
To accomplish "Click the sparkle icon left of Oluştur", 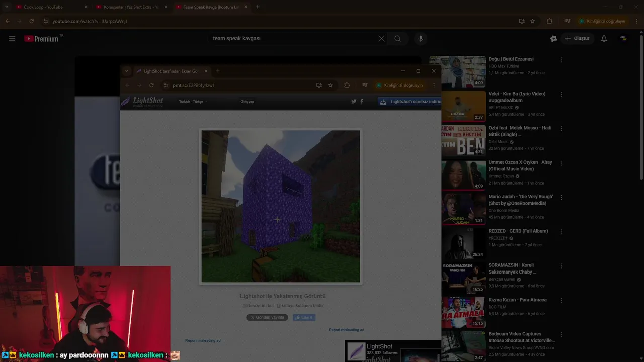I will [554, 38].
